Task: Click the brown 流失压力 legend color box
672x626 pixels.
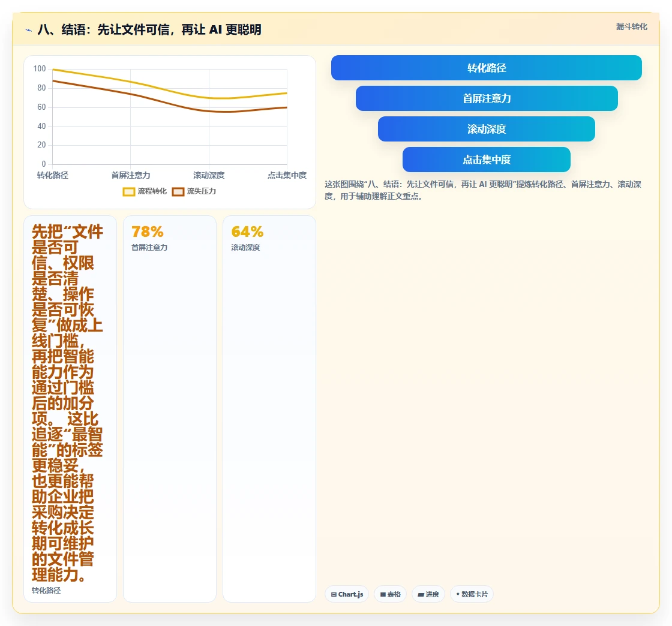Action: (178, 192)
